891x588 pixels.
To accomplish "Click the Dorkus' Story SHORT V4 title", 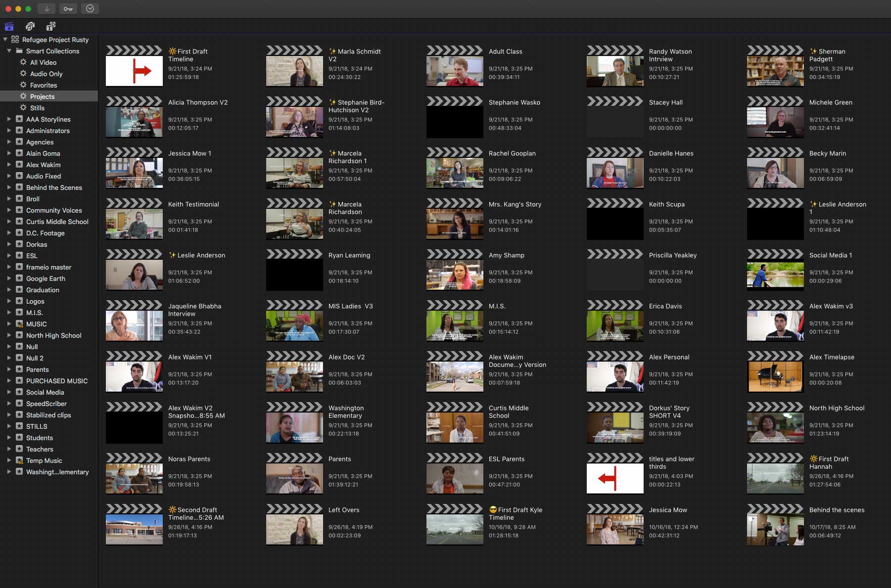I will [669, 411].
